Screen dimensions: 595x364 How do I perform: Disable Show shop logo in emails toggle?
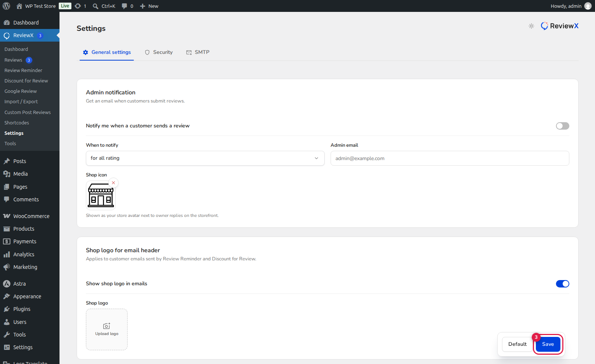tap(562, 284)
